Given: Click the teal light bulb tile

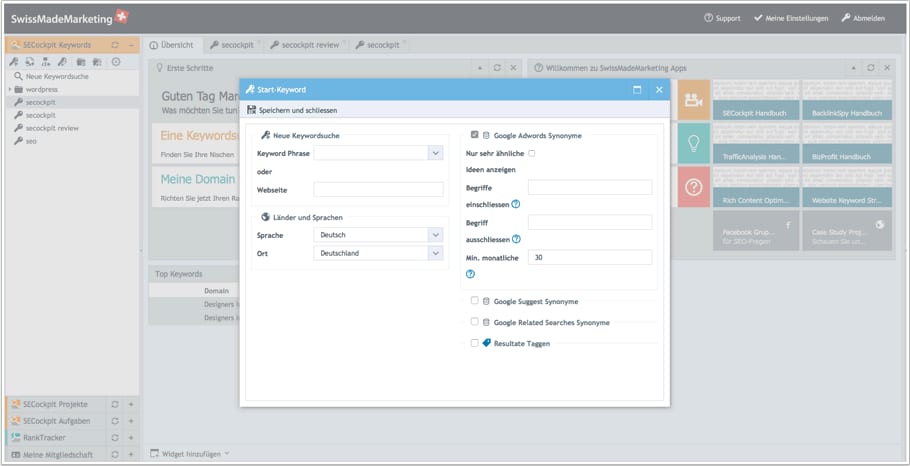Looking at the screenshot, I should tap(694, 143).
